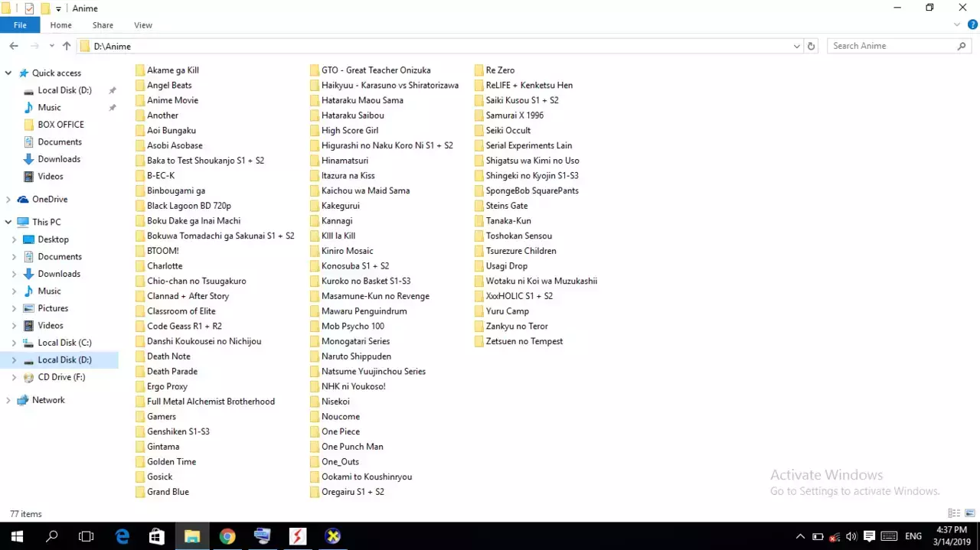Select the Naruto Shippuden folder icon

[315, 356]
